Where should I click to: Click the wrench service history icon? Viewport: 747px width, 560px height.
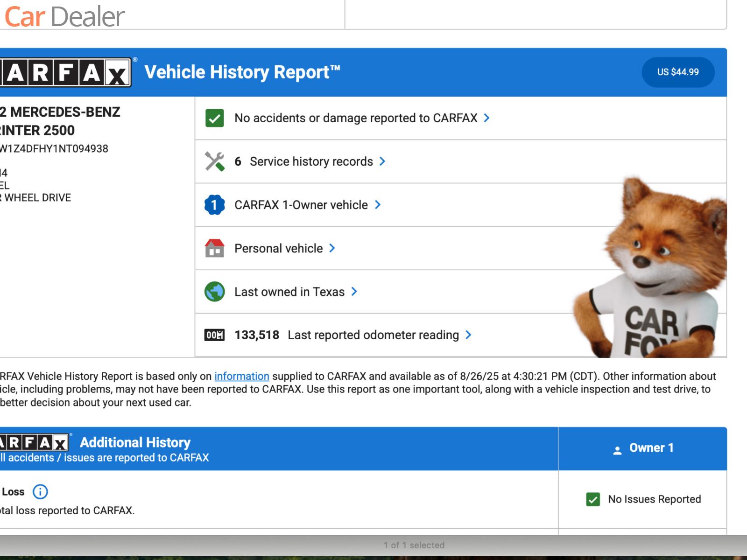tap(214, 161)
